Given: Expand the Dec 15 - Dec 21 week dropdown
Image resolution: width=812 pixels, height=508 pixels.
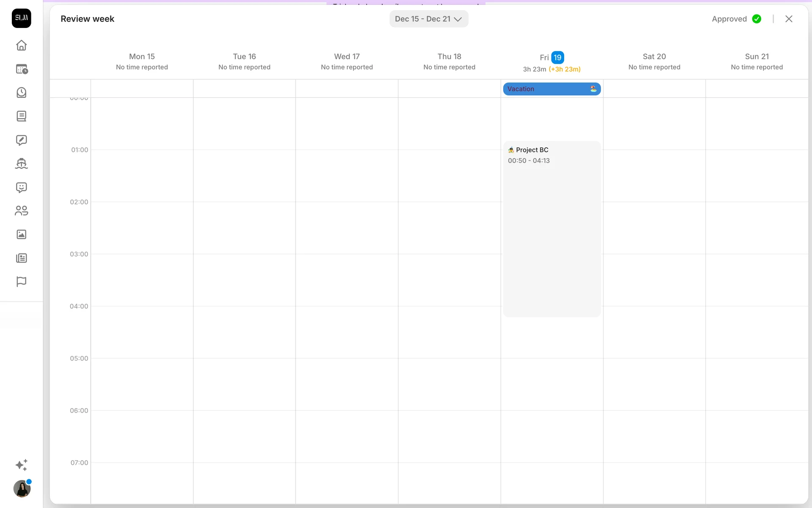Looking at the screenshot, I should pyautogui.click(x=428, y=19).
